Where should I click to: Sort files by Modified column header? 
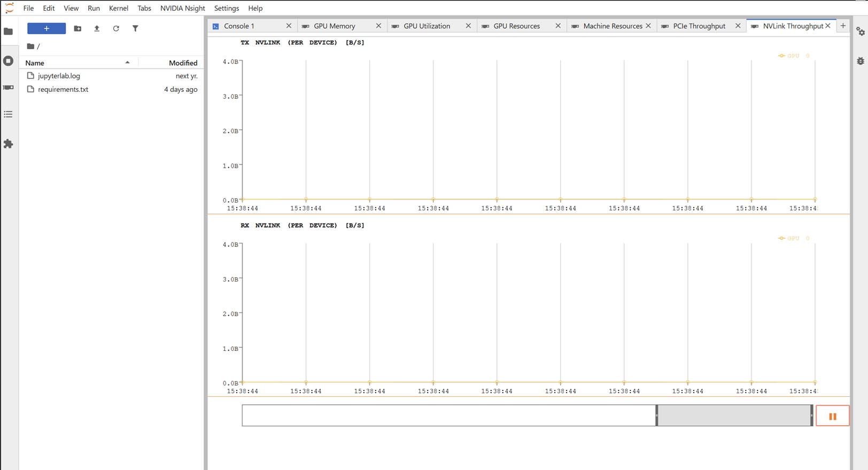(x=171, y=63)
